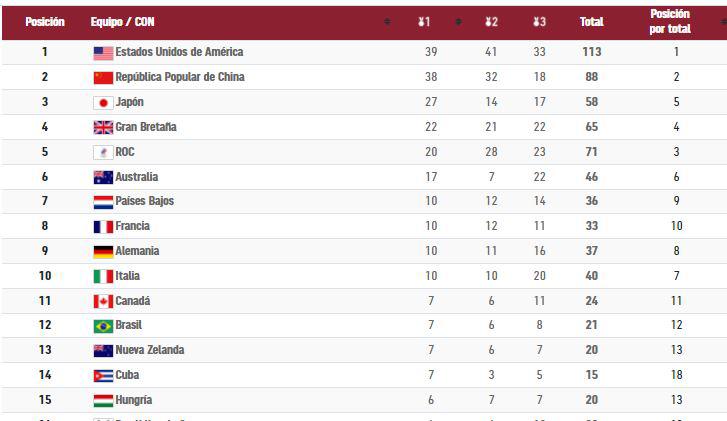
Task: Open Estados Unidos de América team link
Action: click(x=179, y=52)
